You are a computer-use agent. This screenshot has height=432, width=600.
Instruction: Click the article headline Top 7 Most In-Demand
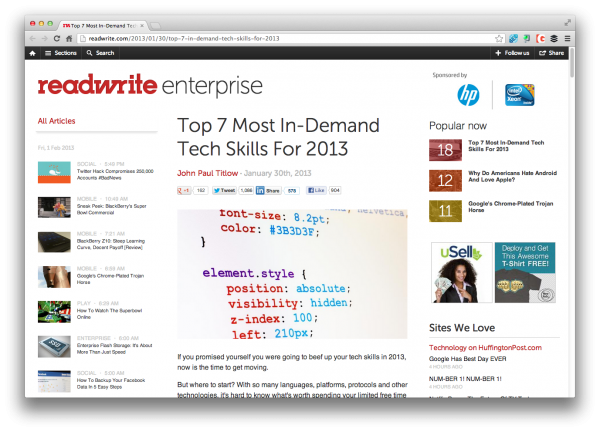[x=278, y=137]
